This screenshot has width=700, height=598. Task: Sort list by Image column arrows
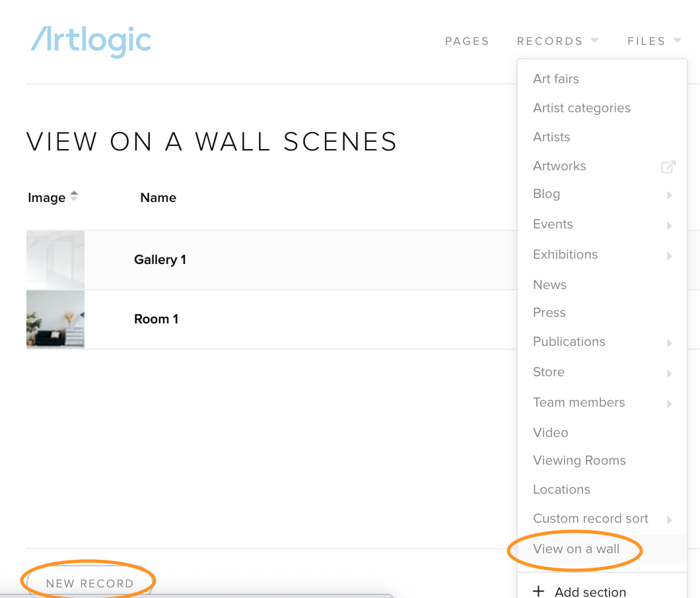point(74,196)
